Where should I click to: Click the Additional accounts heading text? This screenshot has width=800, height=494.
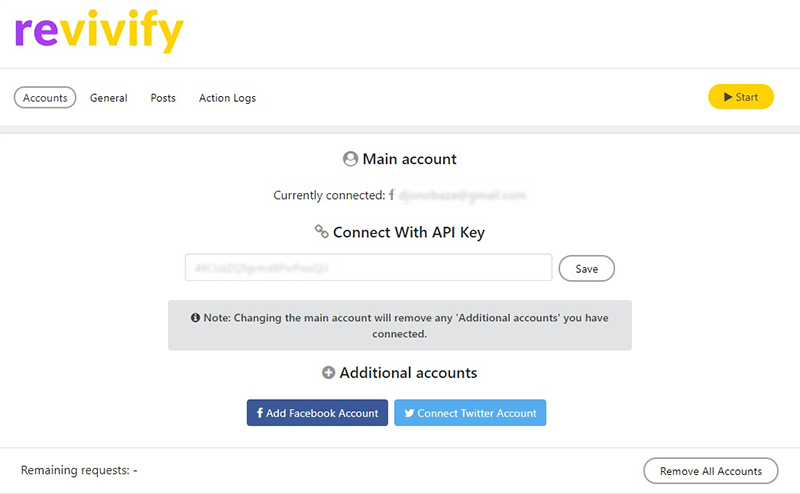tap(408, 373)
